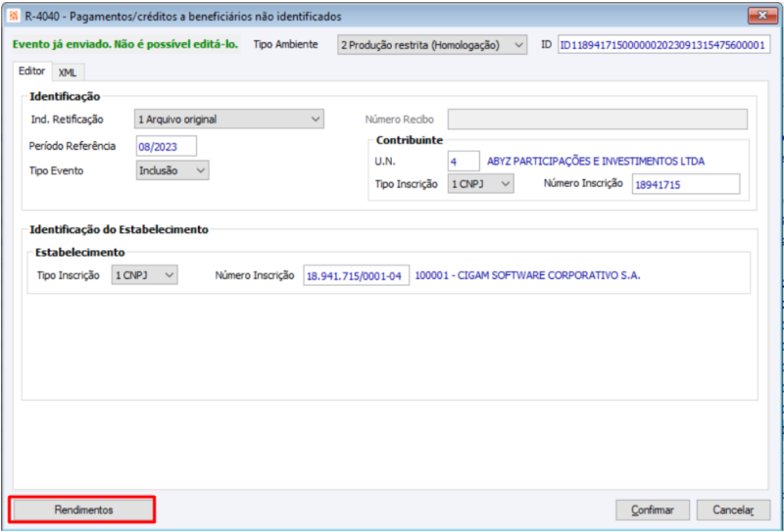The width and height of the screenshot is (784, 532).
Task: Click the Contribuinte Número Inscrição field
Action: point(685,184)
